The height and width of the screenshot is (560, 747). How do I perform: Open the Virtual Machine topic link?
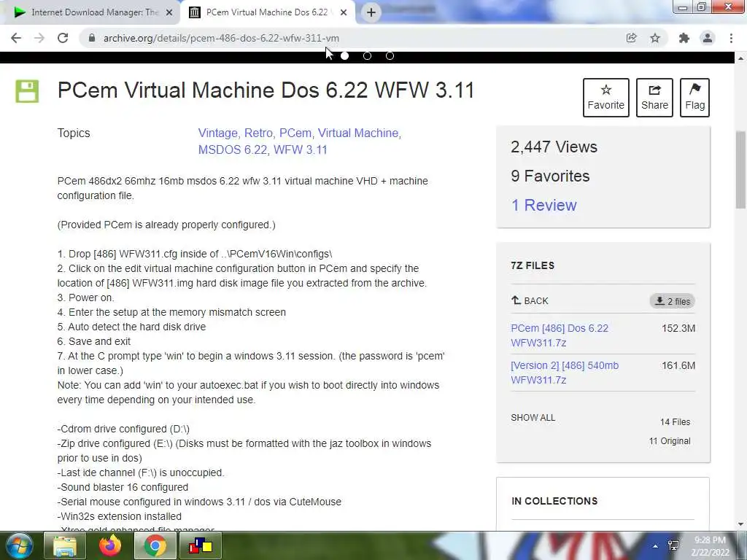pos(360,133)
